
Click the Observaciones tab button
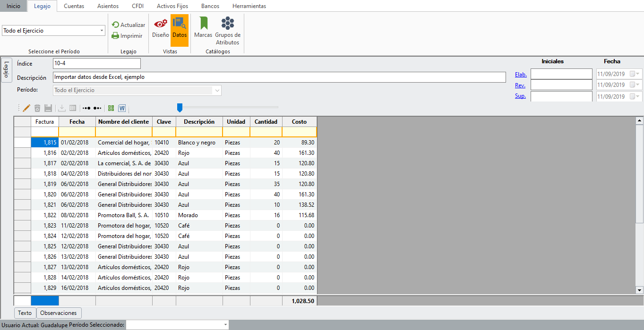click(59, 313)
